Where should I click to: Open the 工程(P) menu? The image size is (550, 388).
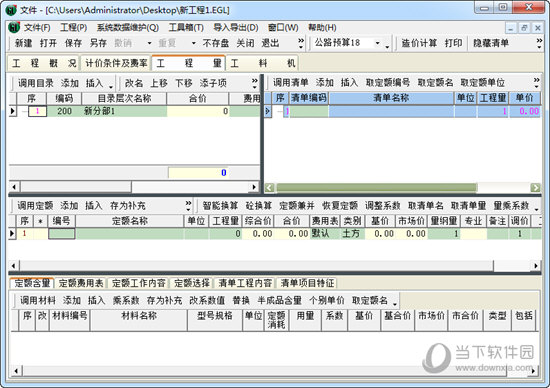click(74, 27)
